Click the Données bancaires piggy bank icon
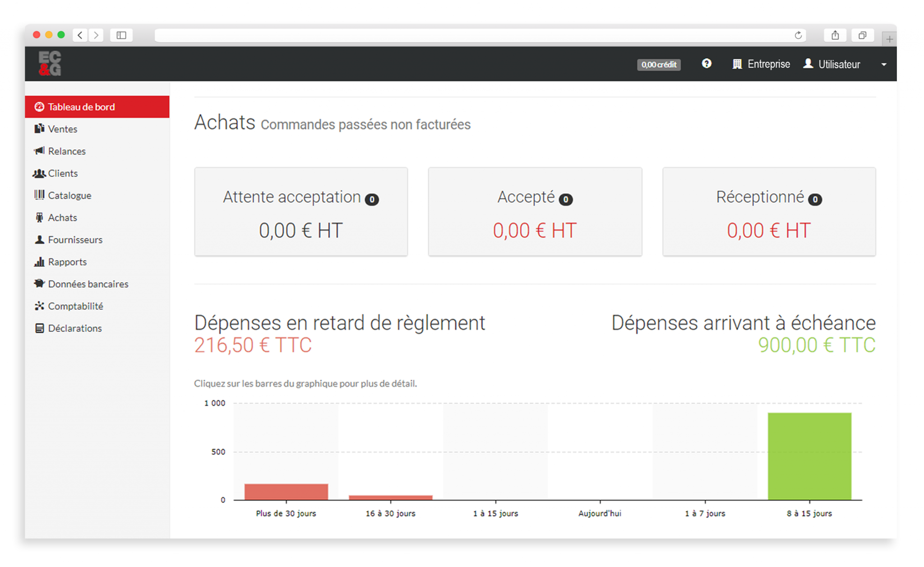This screenshot has width=924, height=567. click(x=40, y=283)
